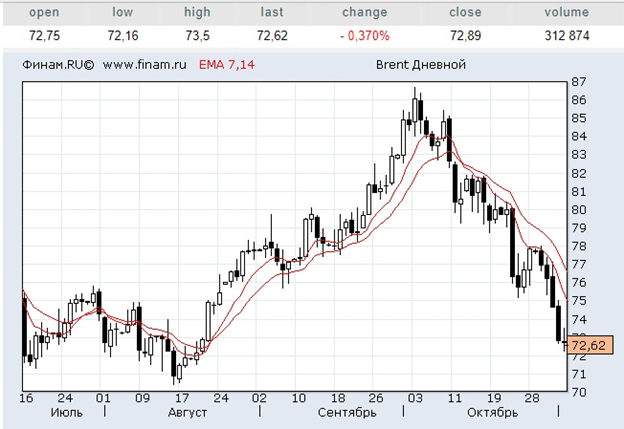Viewport: 624px width, 429px height.
Task: Click date label 09 on time axis
Action: pyautogui.click(x=142, y=398)
